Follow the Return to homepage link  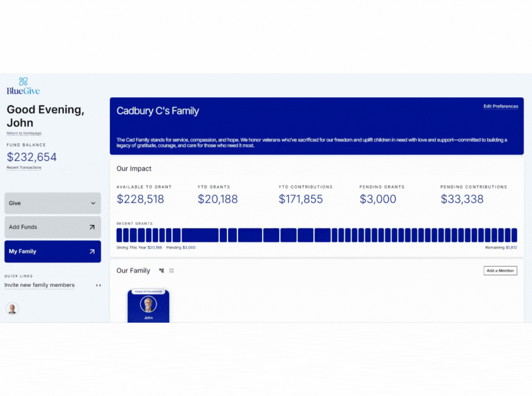coord(24,133)
